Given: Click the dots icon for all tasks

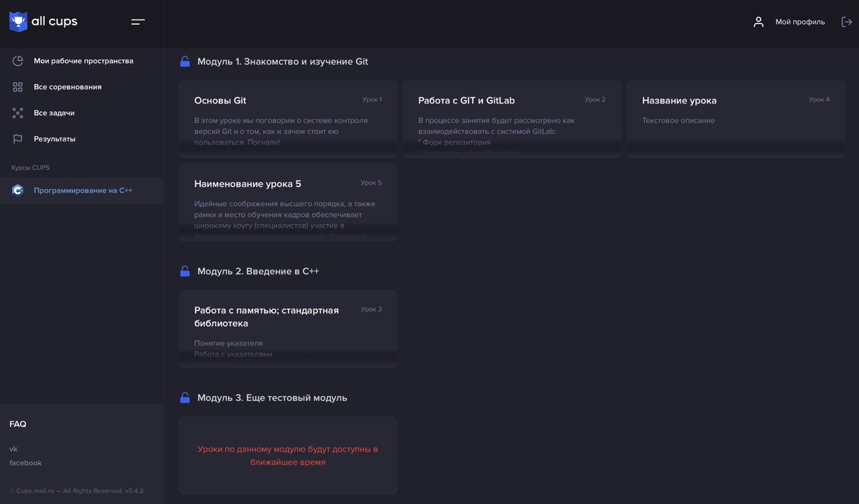Looking at the screenshot, I should pyautogui.click(x=18, y=113).
